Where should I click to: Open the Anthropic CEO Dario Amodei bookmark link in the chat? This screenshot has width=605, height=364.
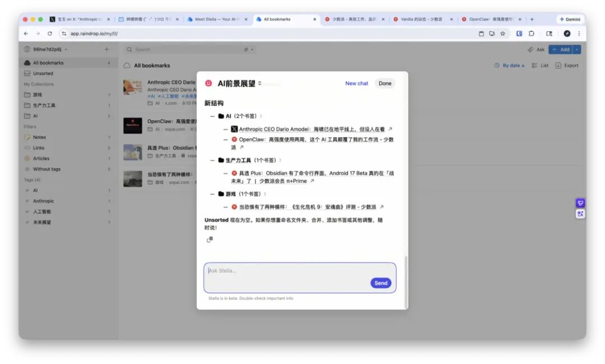[311, 129]
